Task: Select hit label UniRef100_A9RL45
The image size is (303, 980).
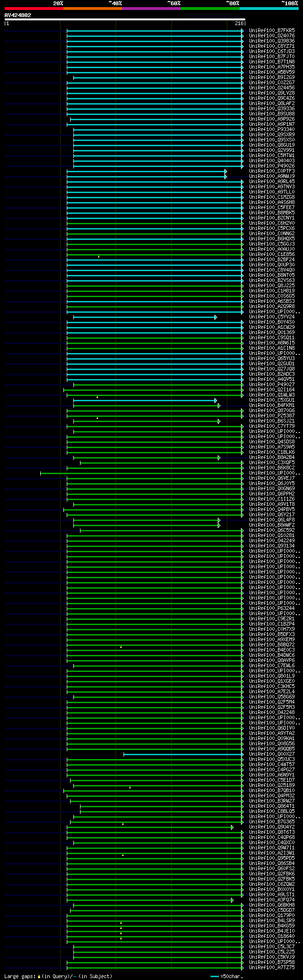Action: [272, 182]
